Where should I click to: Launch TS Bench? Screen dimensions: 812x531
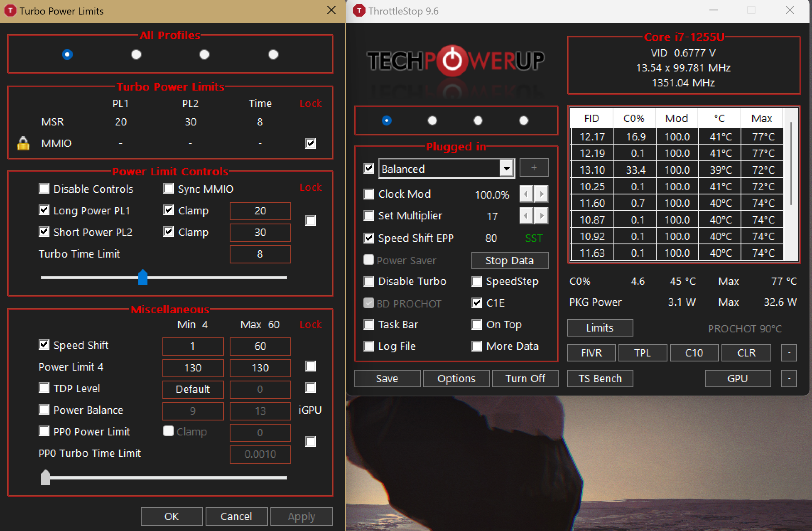(x=600, y=379)
